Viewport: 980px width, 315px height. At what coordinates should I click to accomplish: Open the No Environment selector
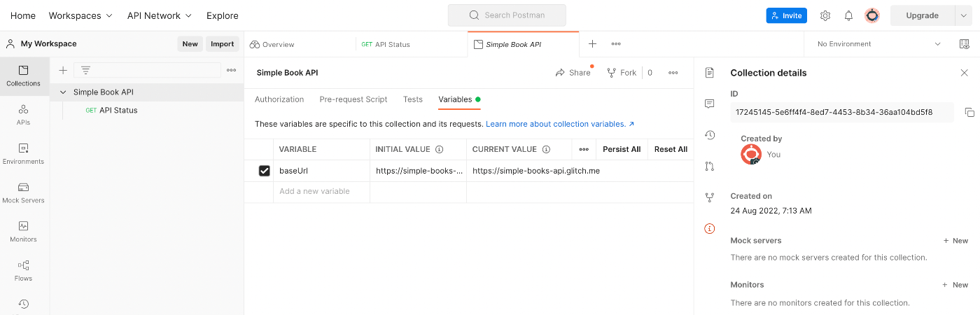pos(878,43)
